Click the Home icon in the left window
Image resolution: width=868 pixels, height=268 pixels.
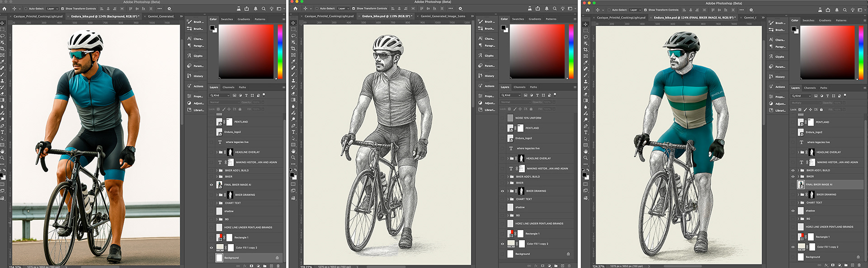pos(5,9)
